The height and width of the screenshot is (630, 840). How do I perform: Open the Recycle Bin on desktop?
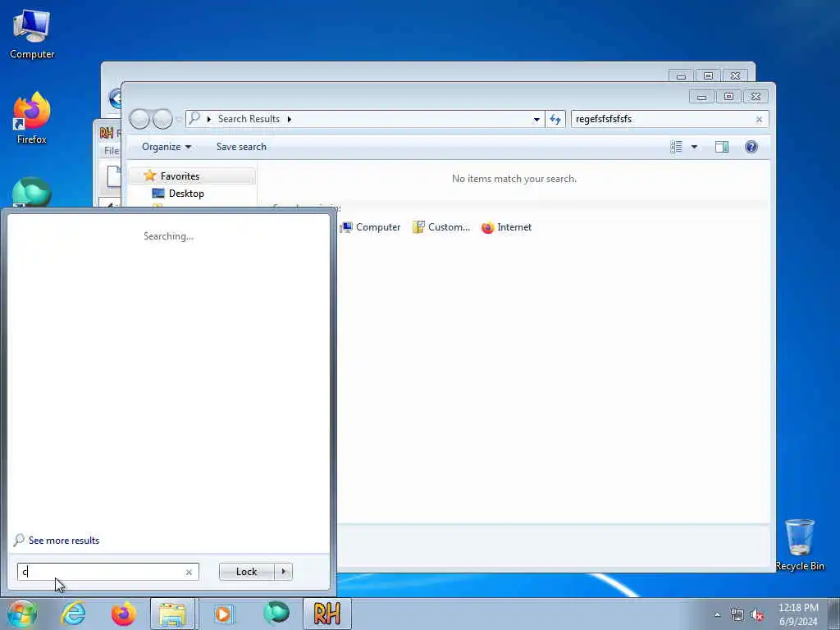coord(800,545)
